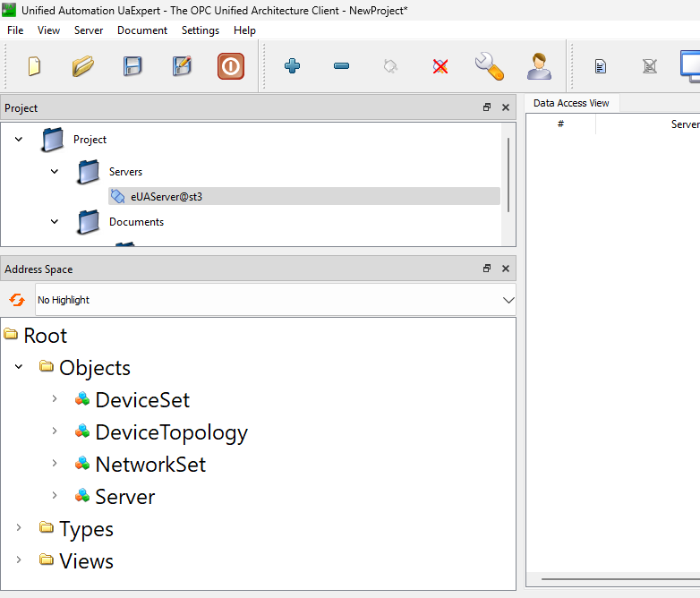
Task: Select the NetworkSet node
Action: click(x=150, y=465)
